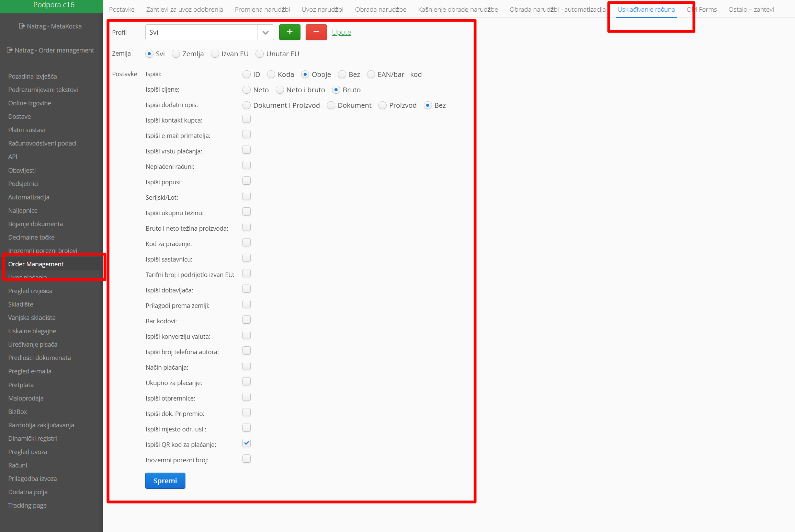The image size is (795, 532).
Task: Select the Izvan EU radio option
Action: pos(215,54)
